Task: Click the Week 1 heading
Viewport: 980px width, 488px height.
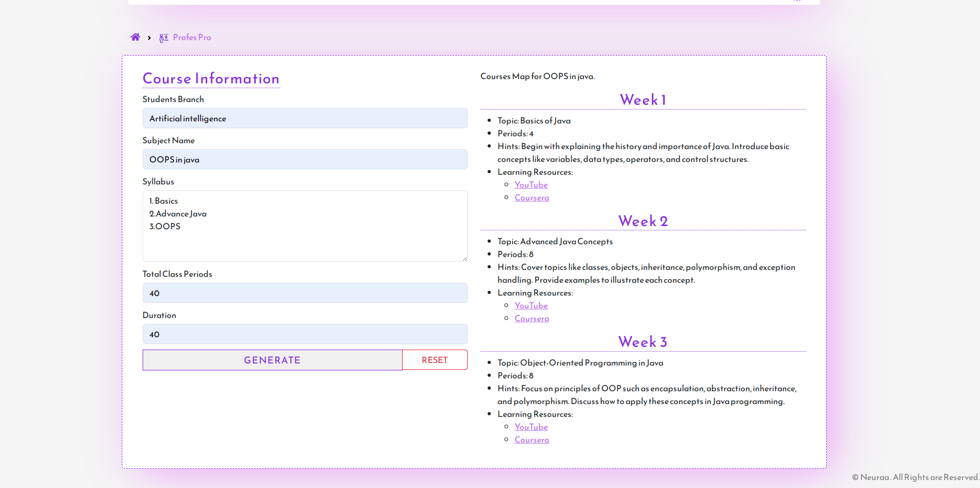Action: (x=643, y=100)
